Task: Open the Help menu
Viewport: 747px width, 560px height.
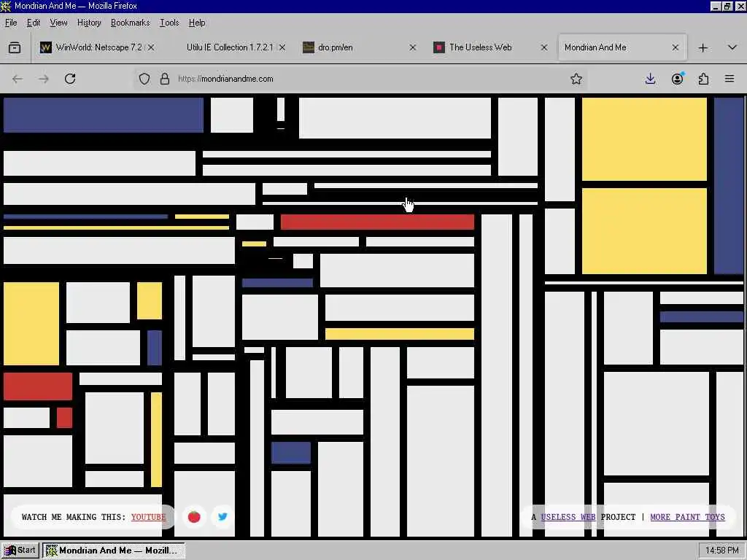Action: click(x=197, y=23)
